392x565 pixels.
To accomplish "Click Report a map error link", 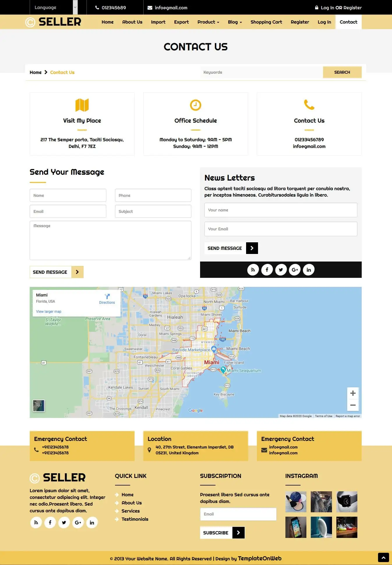I will point(348,416).
